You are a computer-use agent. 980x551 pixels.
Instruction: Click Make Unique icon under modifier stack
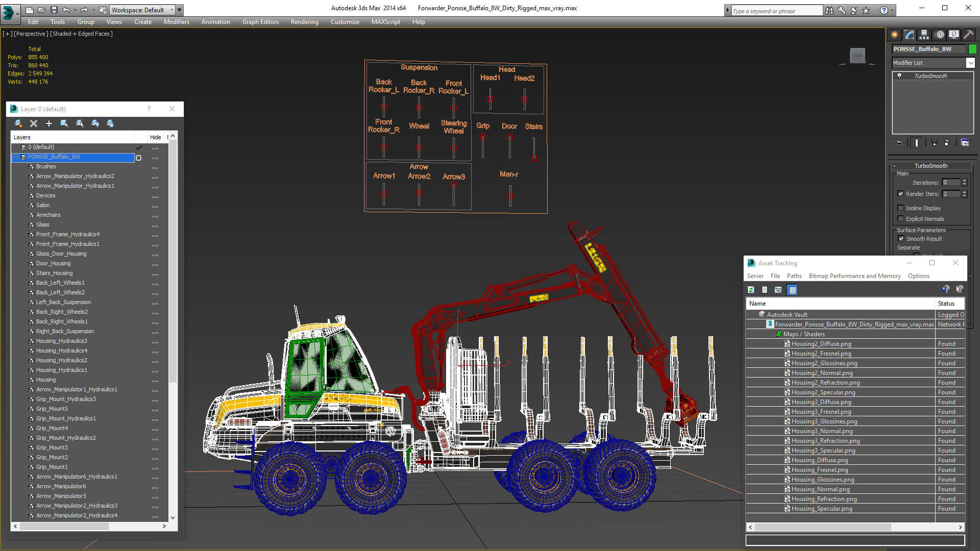pyautogui.click(x=934, y=143)
